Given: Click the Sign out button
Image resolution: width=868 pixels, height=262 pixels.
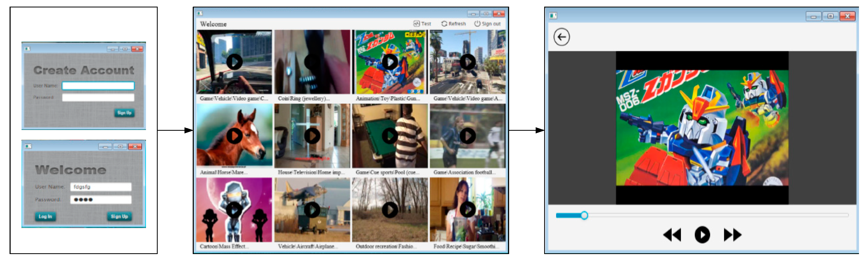Looking at the screenshot, I should click(487, 24).
